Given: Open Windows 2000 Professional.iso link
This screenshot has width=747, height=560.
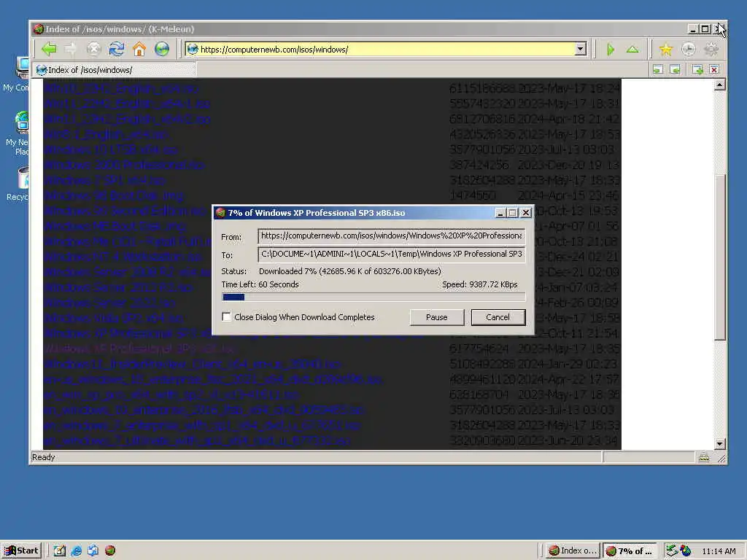Looking at the screenshot, I should coord(124,165).
